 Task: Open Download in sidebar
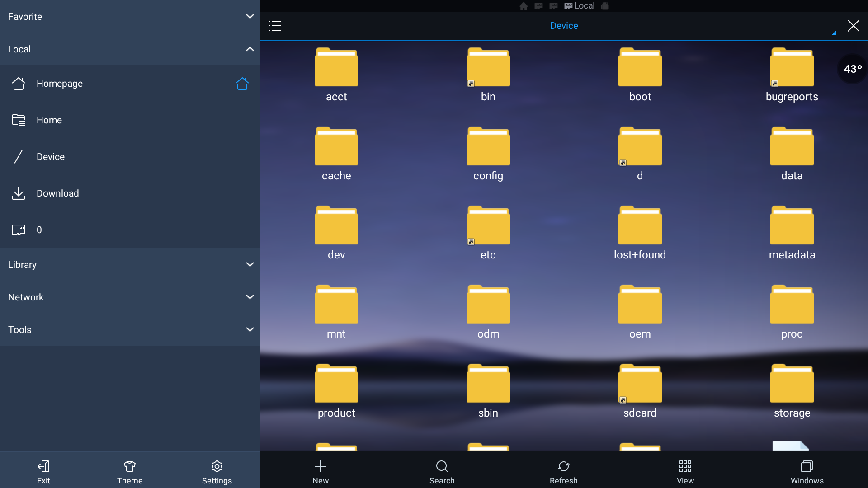pos(130,193)
